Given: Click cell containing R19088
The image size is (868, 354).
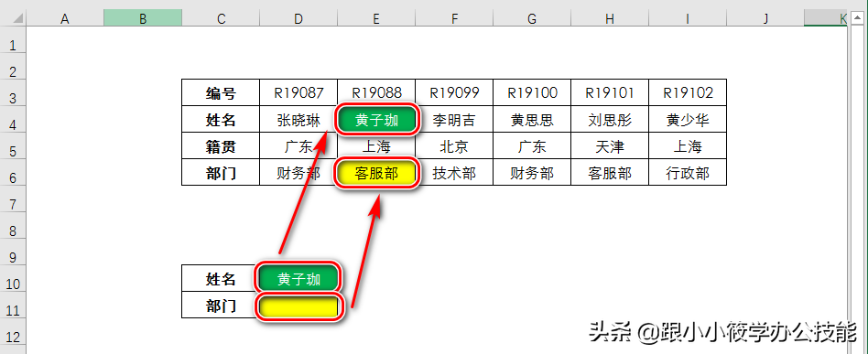Looking at the screenshot, I should [x=376, y=92].
